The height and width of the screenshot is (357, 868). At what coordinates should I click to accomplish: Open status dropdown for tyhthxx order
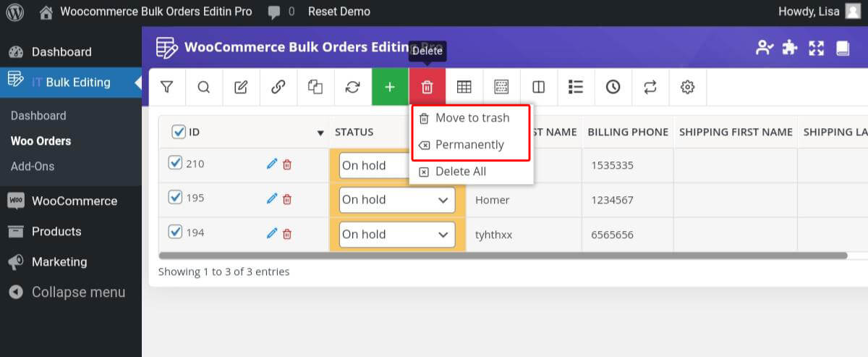[x=397, y=234]
